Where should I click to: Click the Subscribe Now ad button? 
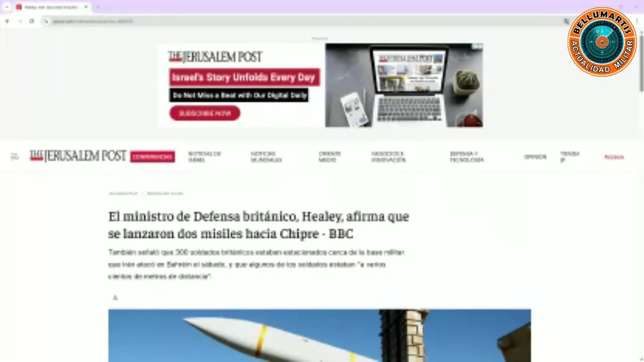tap(205, 113)
